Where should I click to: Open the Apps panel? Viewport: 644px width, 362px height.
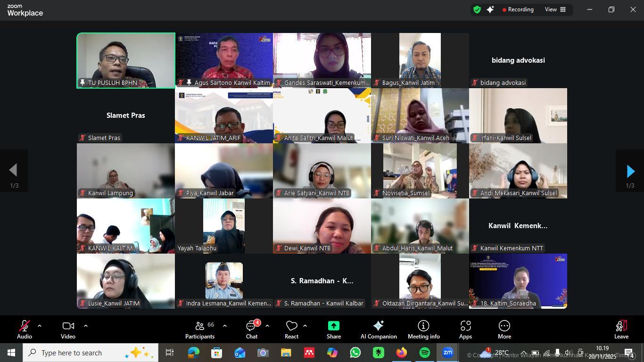(465, 329)
